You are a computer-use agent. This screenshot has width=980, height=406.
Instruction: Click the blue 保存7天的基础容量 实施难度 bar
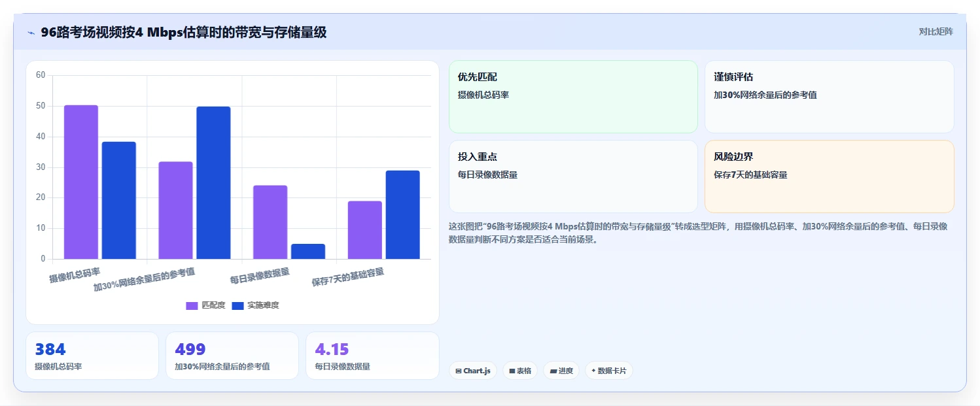[403, 214]
